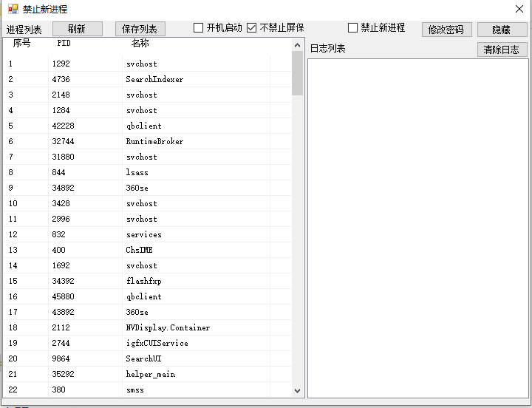Click PID 3428 svchost row
Screen dimensions: 532x408
point(148,203)
